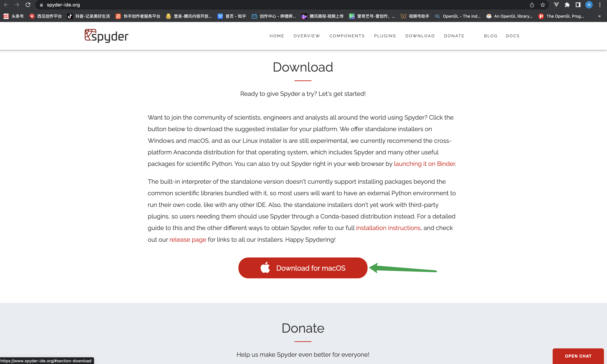Open the blue profile avatar
The image size is (607, 364).
[589, 5]
